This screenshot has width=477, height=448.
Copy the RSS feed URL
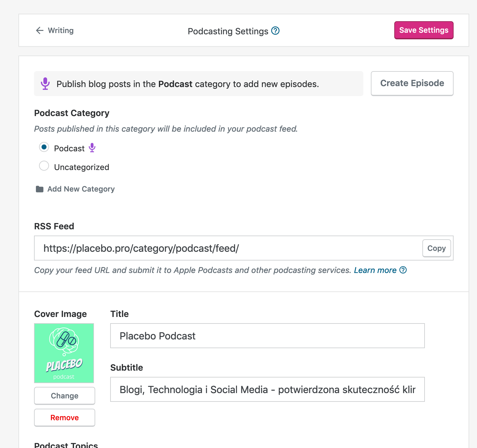436,248
